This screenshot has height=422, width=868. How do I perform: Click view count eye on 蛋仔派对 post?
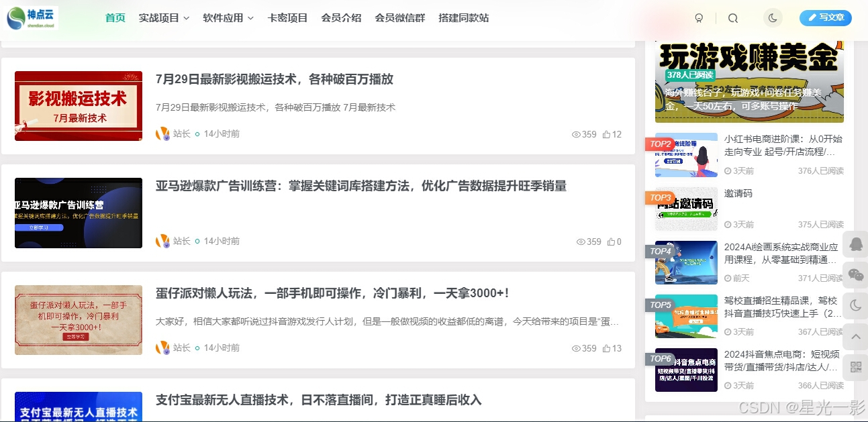point(576,348)
